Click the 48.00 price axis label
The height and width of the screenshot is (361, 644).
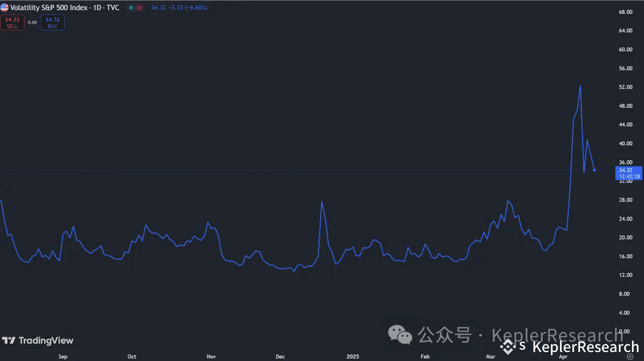626,106
